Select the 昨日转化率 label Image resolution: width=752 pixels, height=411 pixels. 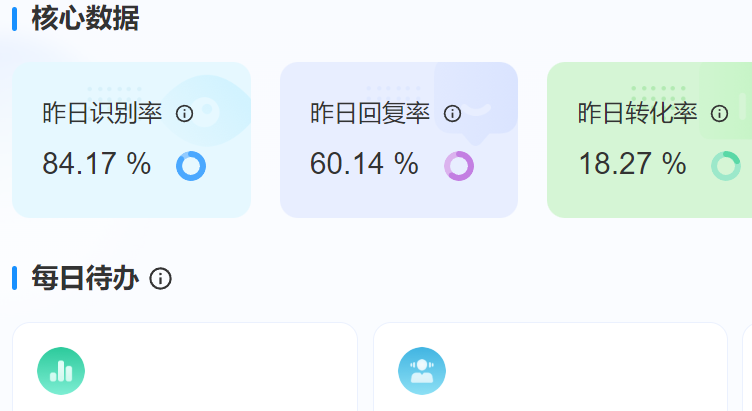638,114
